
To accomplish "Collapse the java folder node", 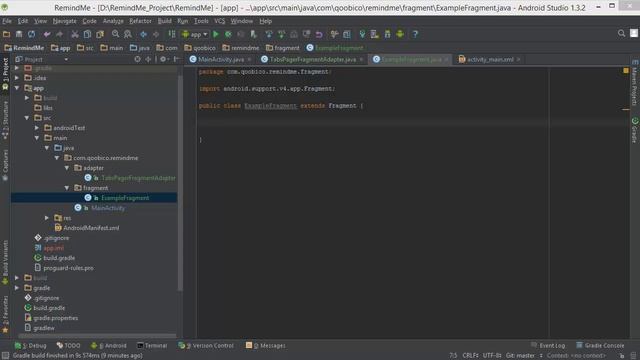I will pos(47,148).
